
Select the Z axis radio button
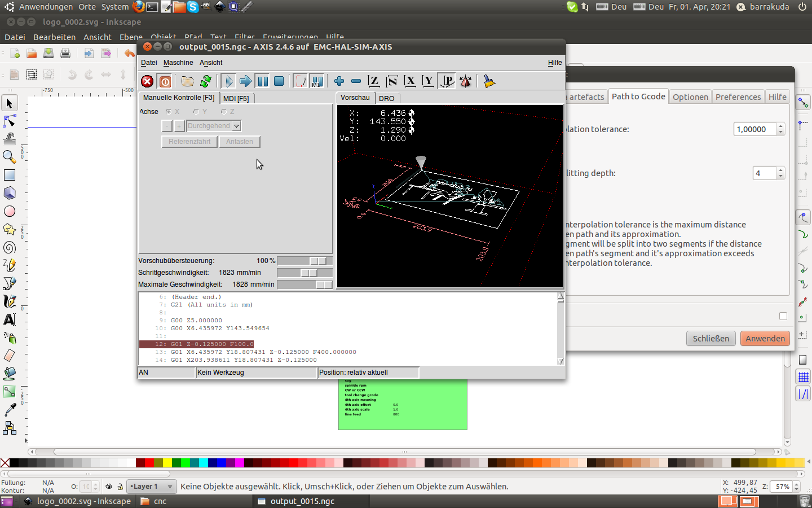click(224, 112)
